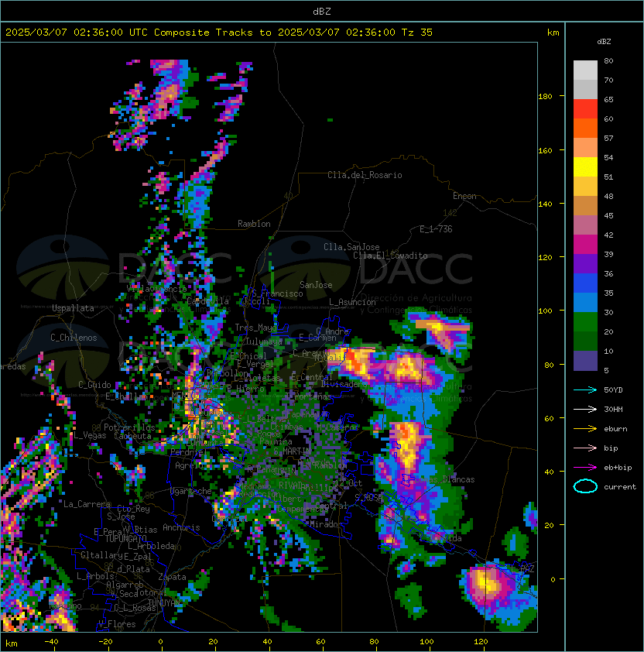Screen dimensions: 644x652
Task: Select the orange 57-60 dBZ swatch
Action: [585, 128]
